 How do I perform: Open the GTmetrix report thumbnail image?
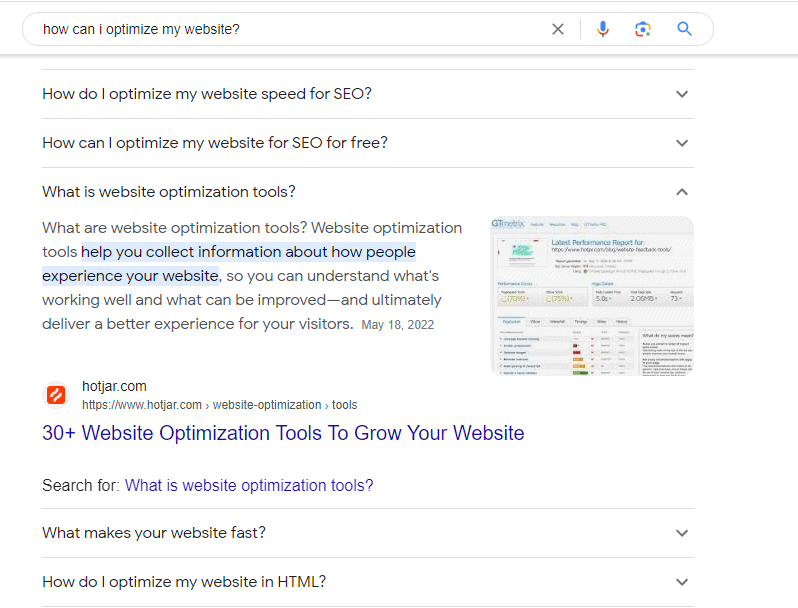592,295
